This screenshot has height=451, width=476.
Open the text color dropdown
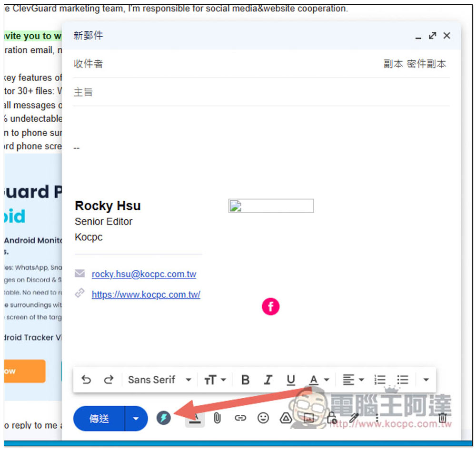coord(319,380)
